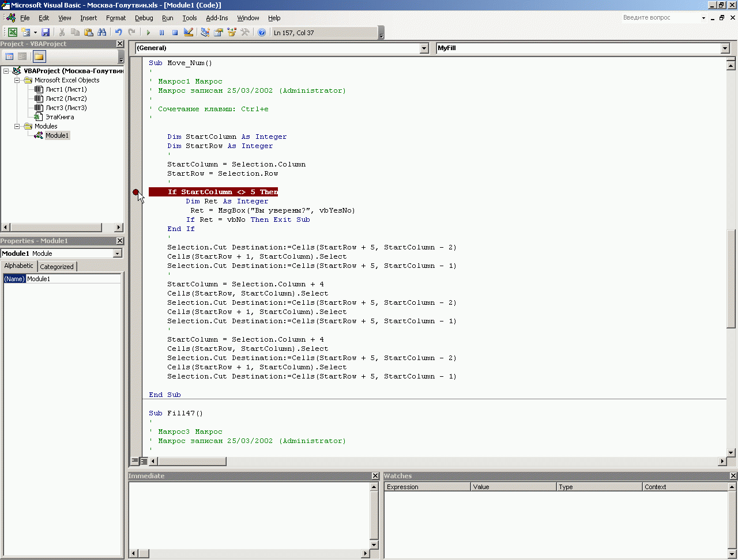Image resolution: width=738 pixels, height=560 pixels.
Task: Click the toolbar options arrow after Ln/Col
Action: coord(381,33)
